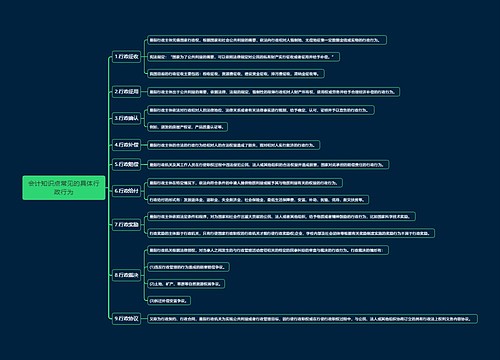The height and width of the screenshot is (360, 500).
Task: Select the topmost definition note of 1.行政征收
Action: click(267, 40)
